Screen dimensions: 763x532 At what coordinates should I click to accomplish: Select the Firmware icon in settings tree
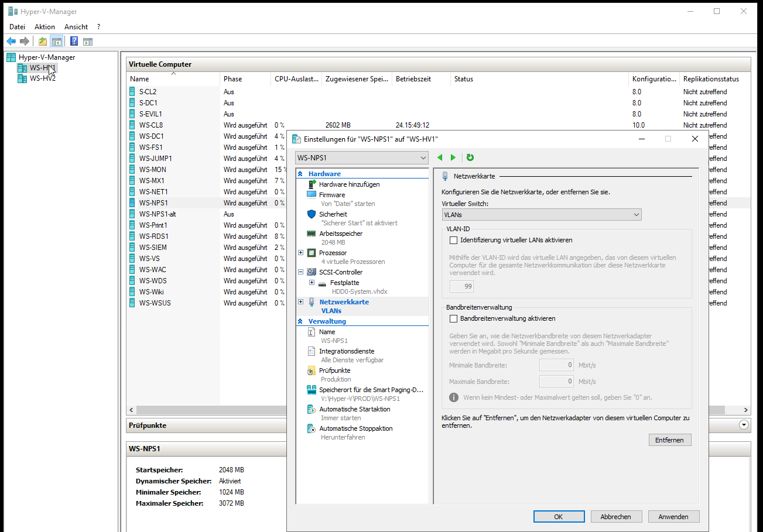pyautogui.click(x=312, y=195)
